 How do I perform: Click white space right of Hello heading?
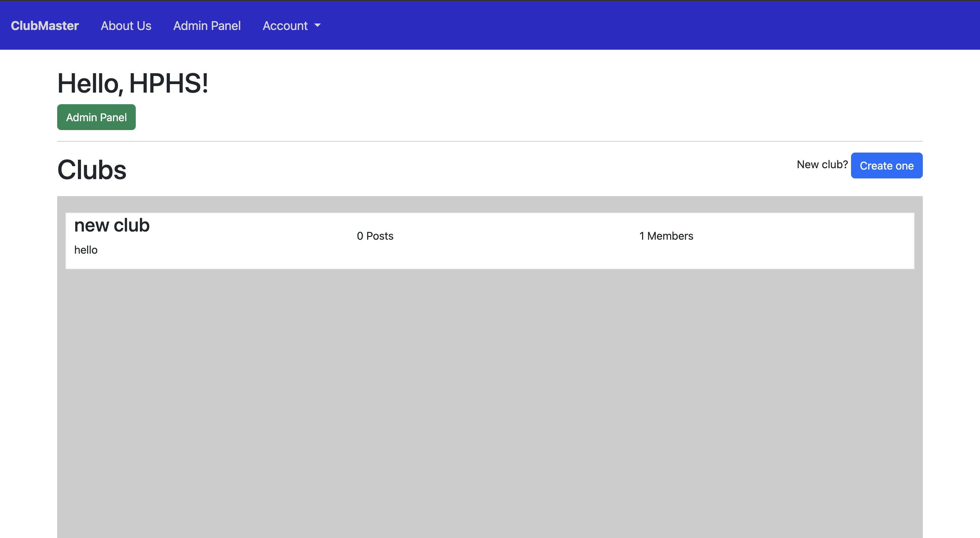[x=533, y=83]
